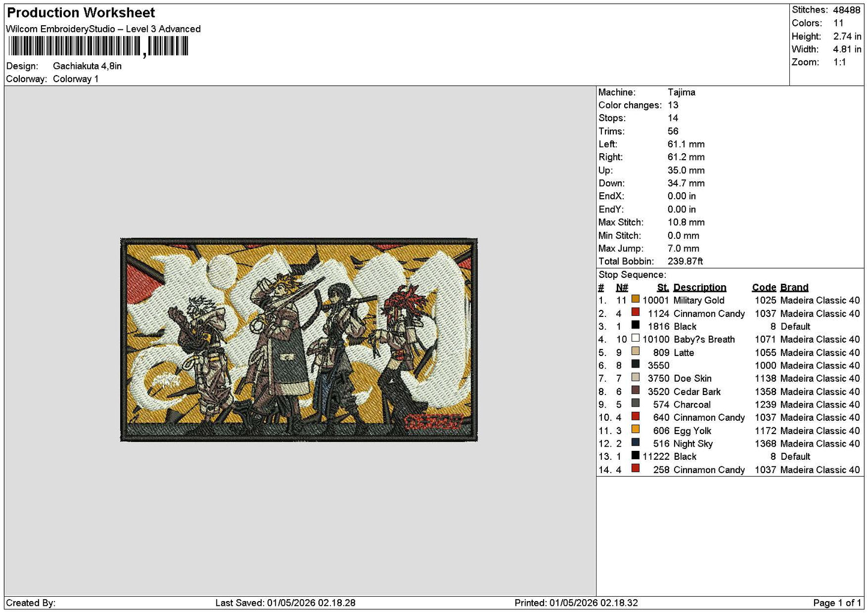The height and width of the screenshot is (613, 868).
Task: Select machine value 'Tajima'
Action: click(681, 92)
